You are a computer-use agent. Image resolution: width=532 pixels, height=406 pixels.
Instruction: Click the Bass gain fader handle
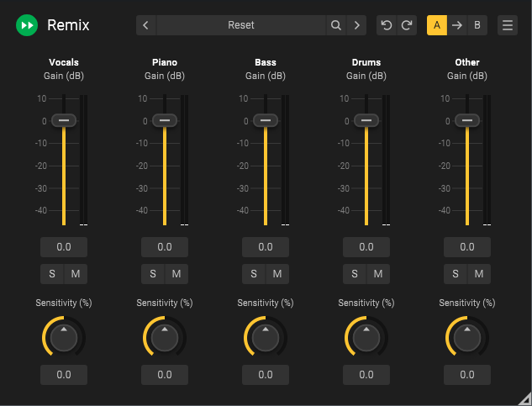(266, 120)
